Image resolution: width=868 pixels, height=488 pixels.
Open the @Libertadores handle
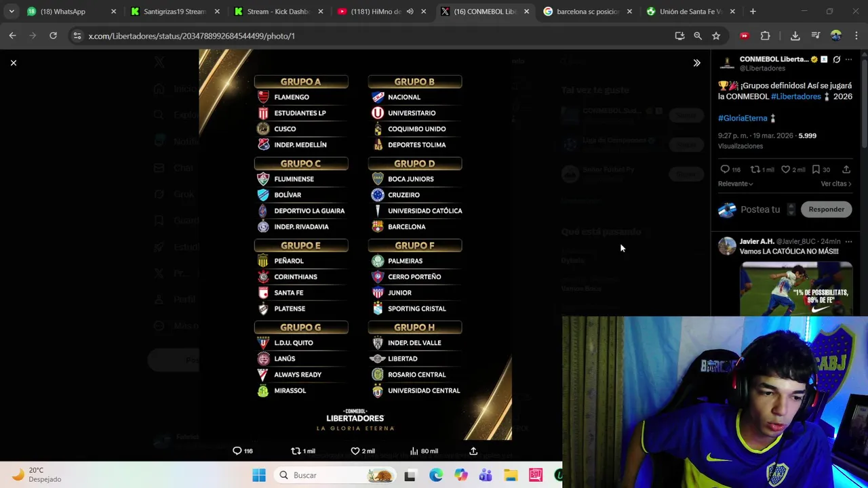click(x=762, y=68)
